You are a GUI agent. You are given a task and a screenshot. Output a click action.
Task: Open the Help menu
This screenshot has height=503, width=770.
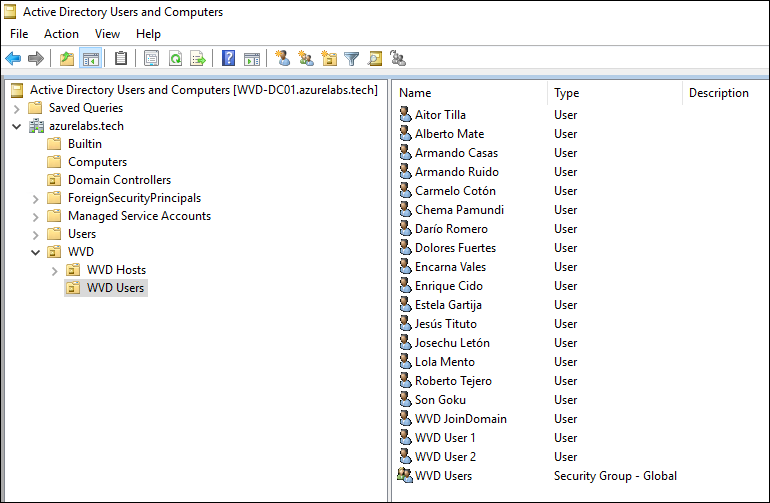148,34
